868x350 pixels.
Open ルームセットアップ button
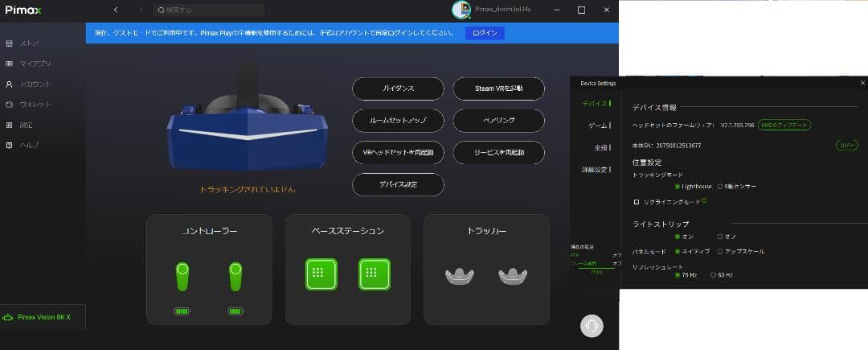click(x=398, y=120)
